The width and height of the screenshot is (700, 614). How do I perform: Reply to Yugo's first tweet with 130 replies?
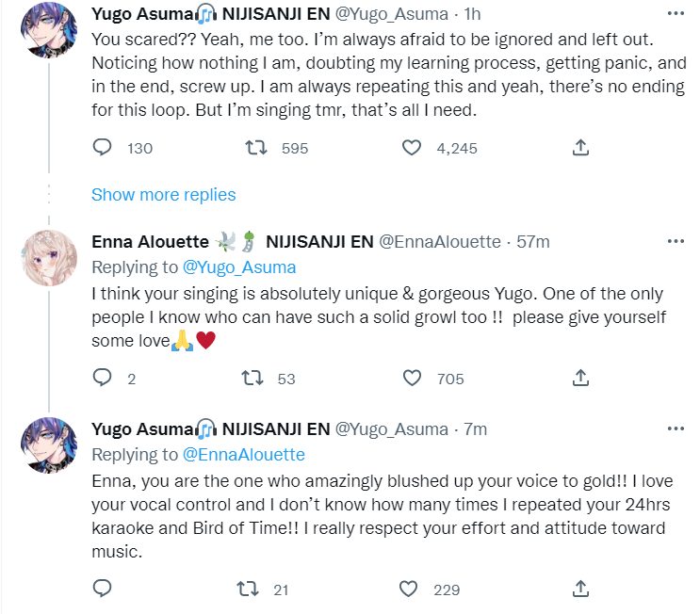click(x=103, y=148)
